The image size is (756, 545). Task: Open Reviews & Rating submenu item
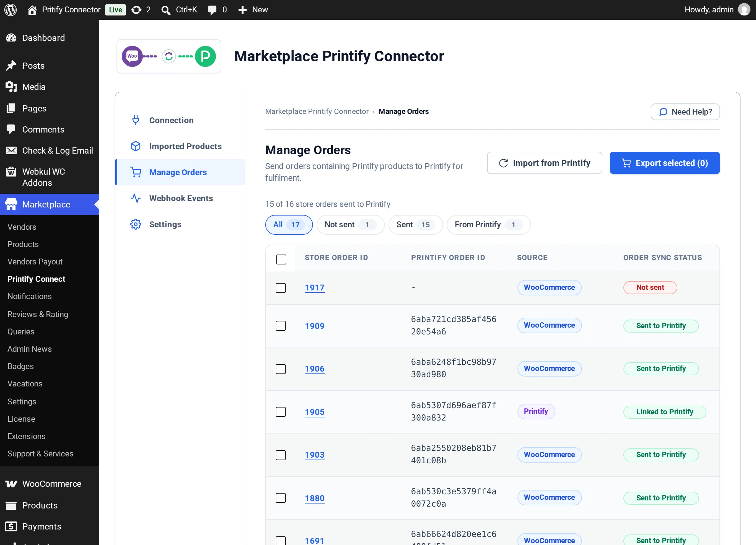pyautogui.click(x=38, y=314)
